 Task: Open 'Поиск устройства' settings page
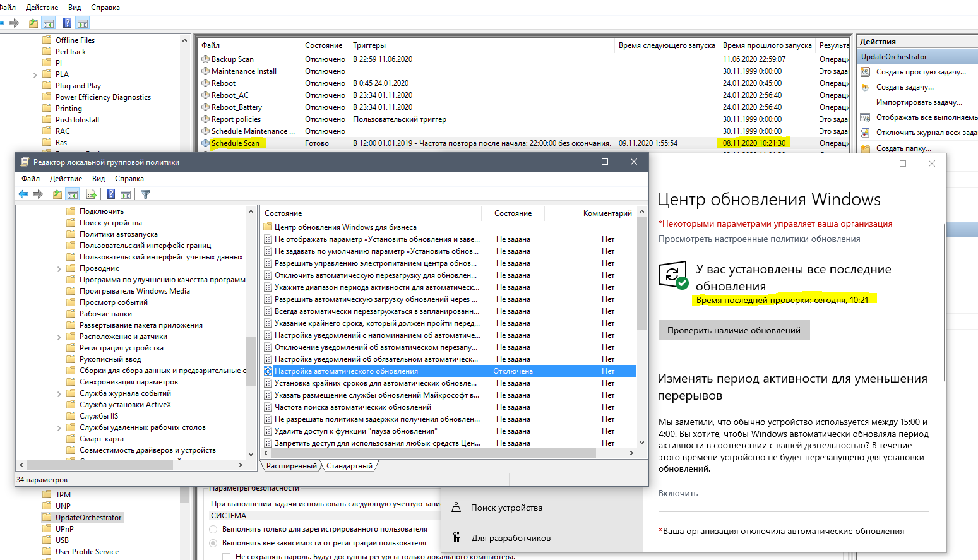coord(506,508)
